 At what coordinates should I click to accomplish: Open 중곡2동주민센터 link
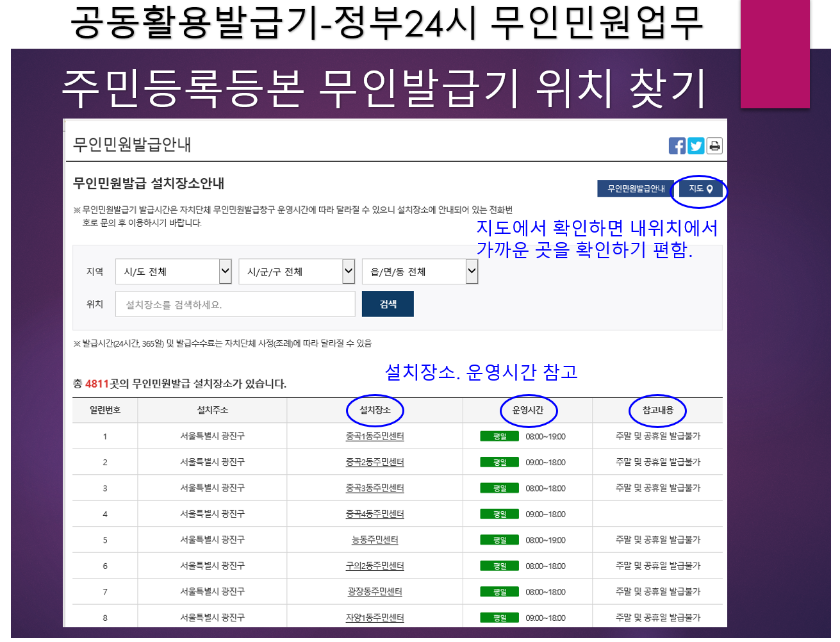point(375,462)
